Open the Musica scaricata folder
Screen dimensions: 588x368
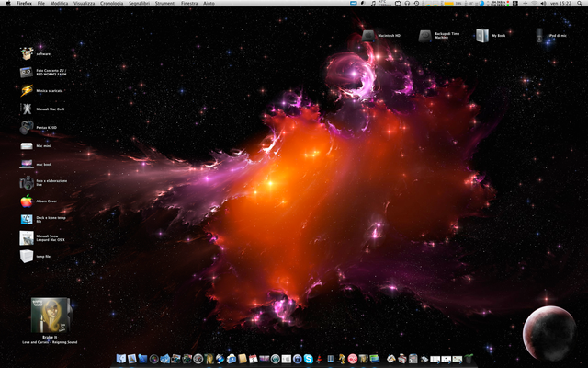(27, 90)
